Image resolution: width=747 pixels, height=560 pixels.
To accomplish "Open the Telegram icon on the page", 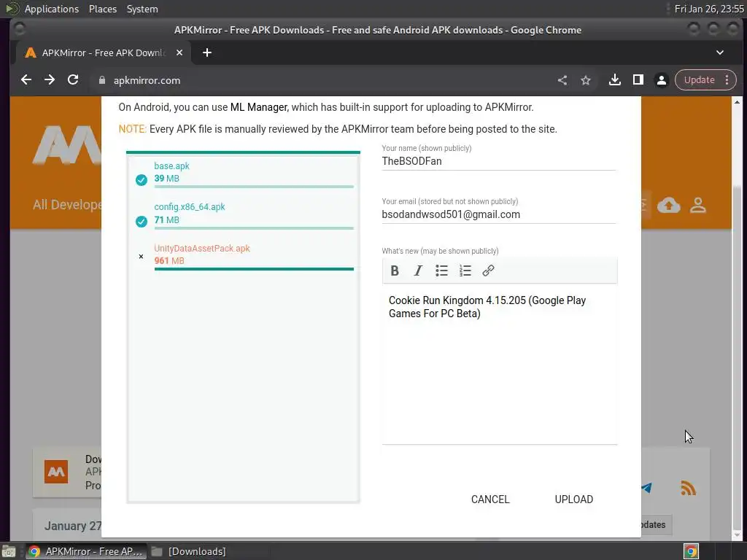I will (x=647, y=488).
